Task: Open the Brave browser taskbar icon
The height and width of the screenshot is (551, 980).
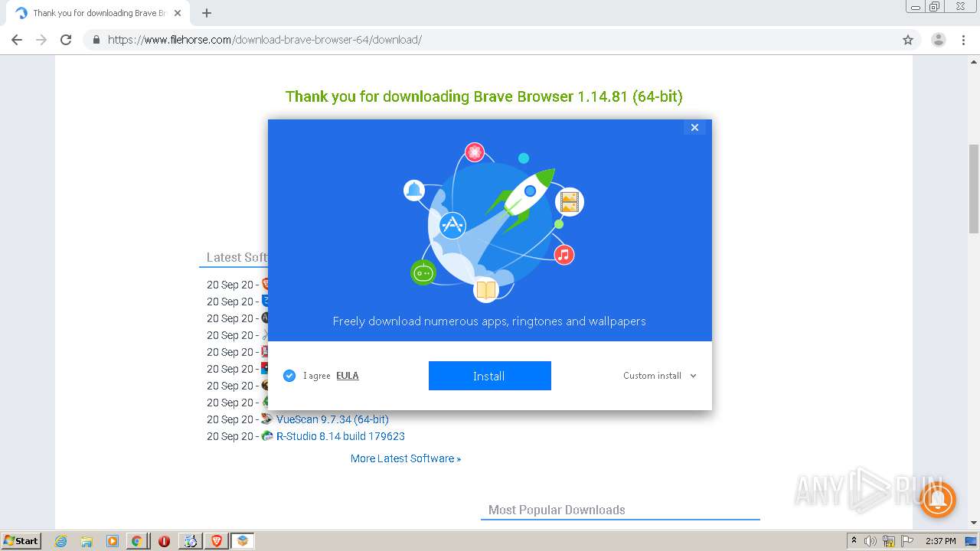Action: click(217, 541)
